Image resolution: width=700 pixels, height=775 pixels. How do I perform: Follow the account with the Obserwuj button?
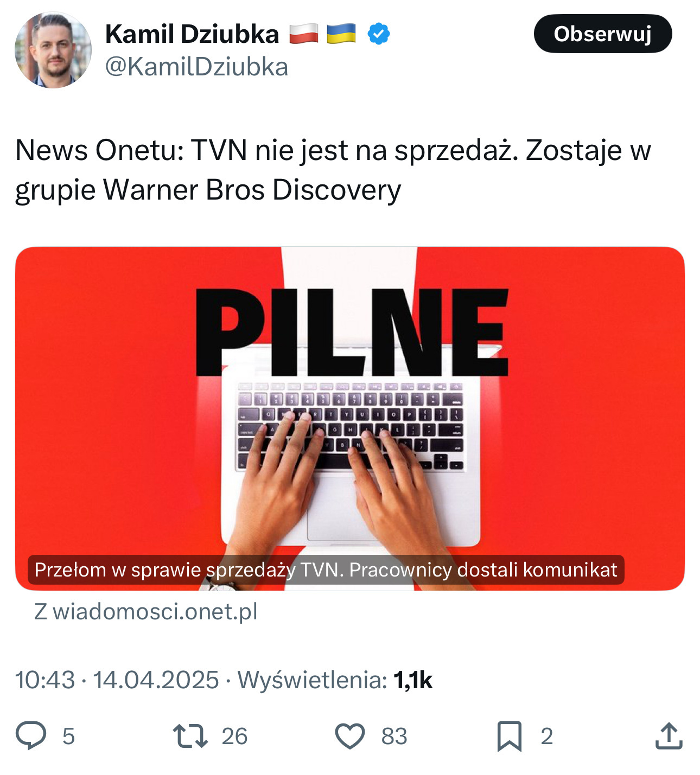click(603, 34)
